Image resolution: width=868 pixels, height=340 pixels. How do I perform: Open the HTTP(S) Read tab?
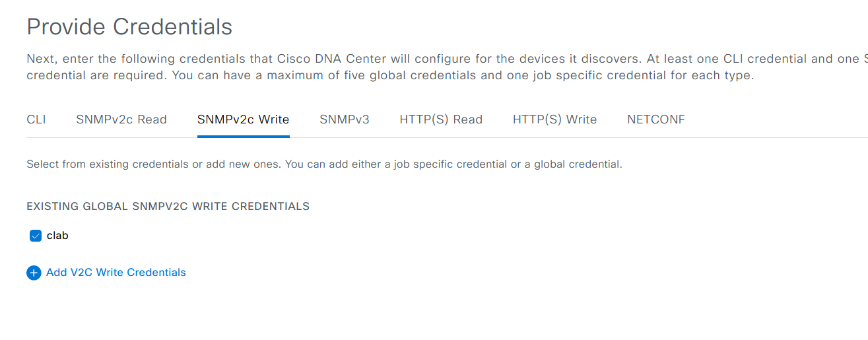click(441, 119)
